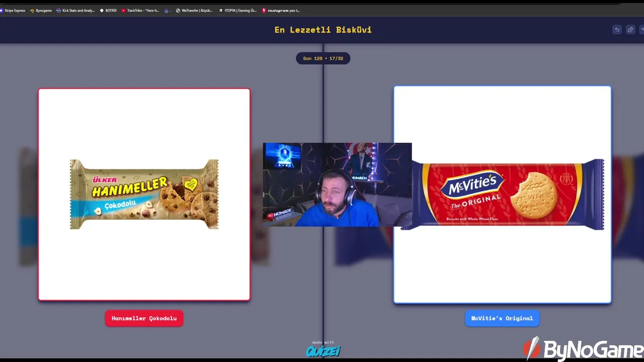
Task: Vote with the red Hanımeller Çokodolu button
Action: click(144, 318)
